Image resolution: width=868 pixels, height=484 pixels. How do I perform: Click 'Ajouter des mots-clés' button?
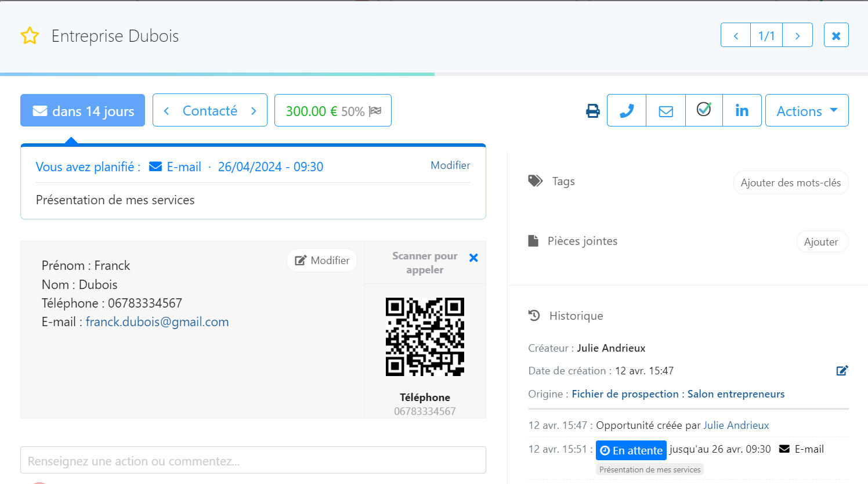[791, 182]
